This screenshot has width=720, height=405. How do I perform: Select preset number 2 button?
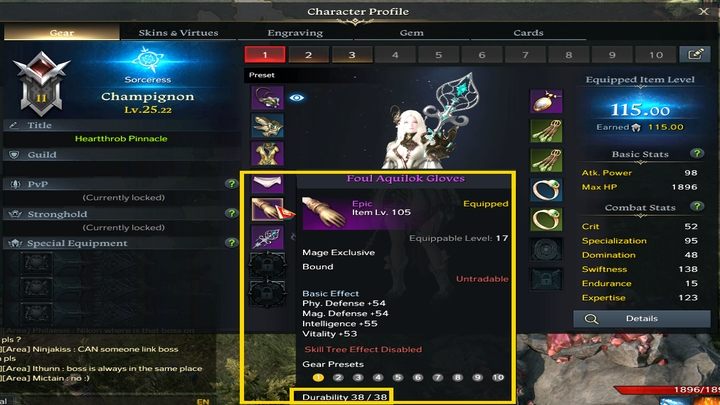[x=308, y=55]
